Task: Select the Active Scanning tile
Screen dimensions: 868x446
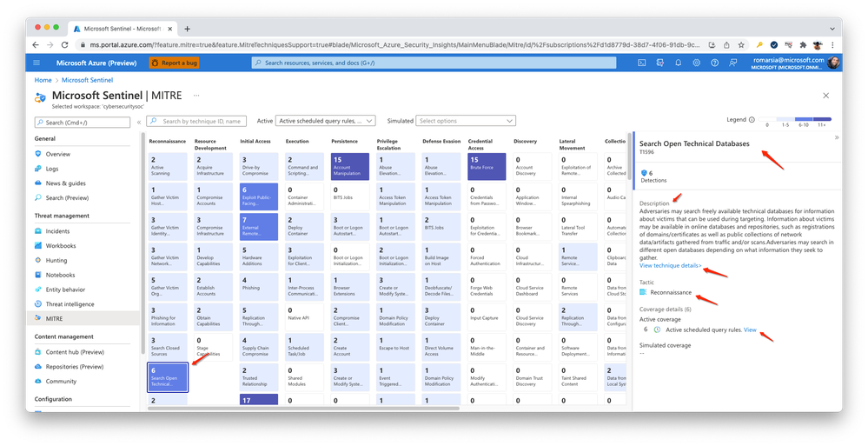Action: click(168, 166)
